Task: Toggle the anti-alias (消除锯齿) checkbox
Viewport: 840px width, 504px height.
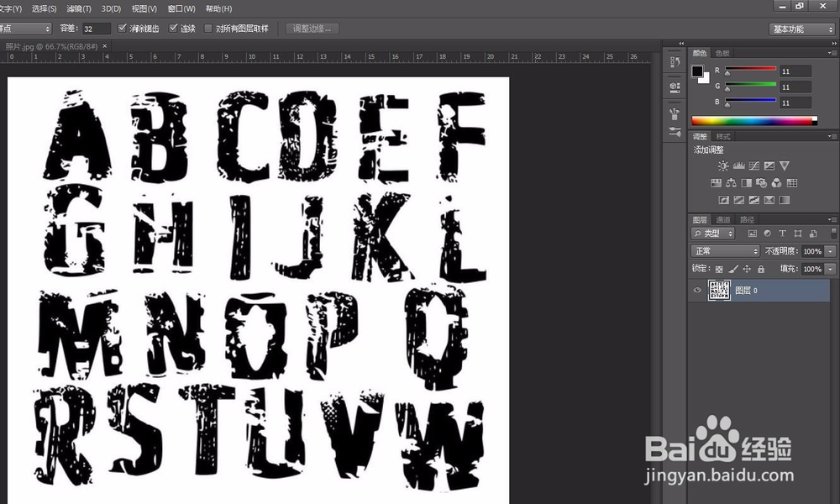Action: click(123, 29)
